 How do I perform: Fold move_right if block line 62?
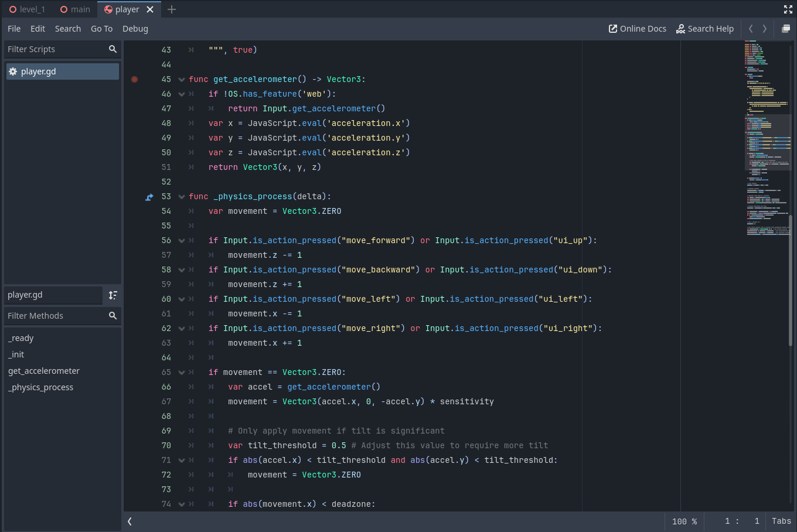coord(182,329)
